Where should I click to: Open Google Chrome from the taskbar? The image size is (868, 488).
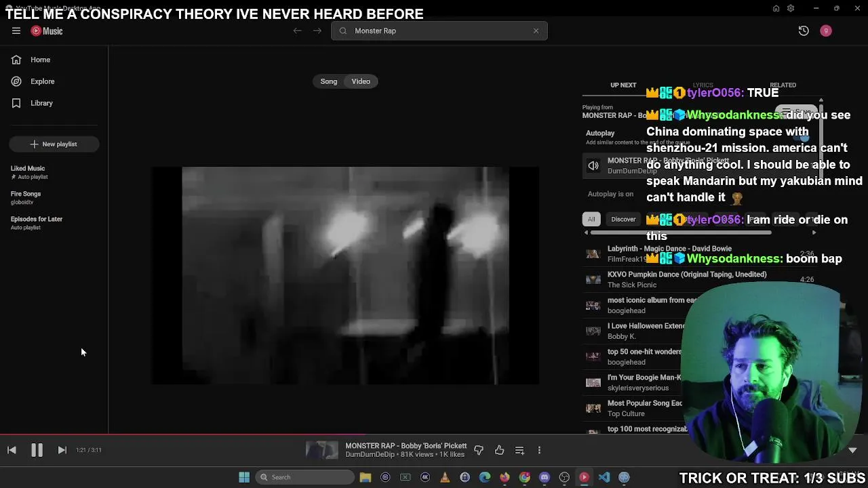coord(525,477)
